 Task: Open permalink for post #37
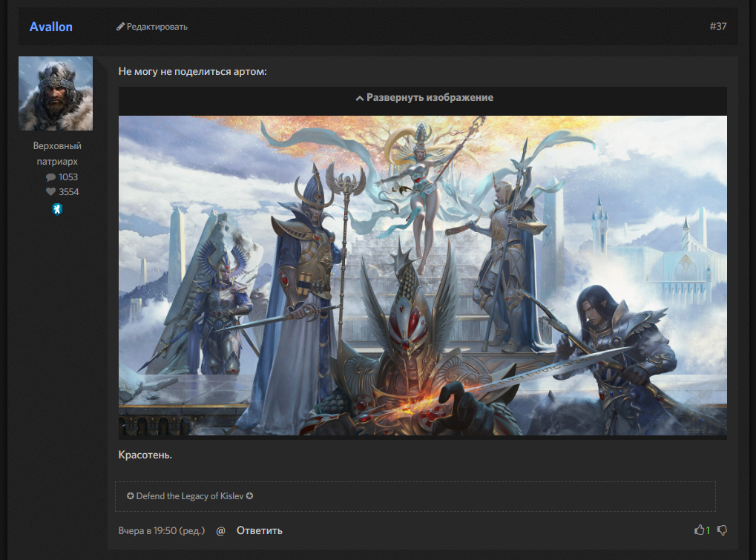718,26
